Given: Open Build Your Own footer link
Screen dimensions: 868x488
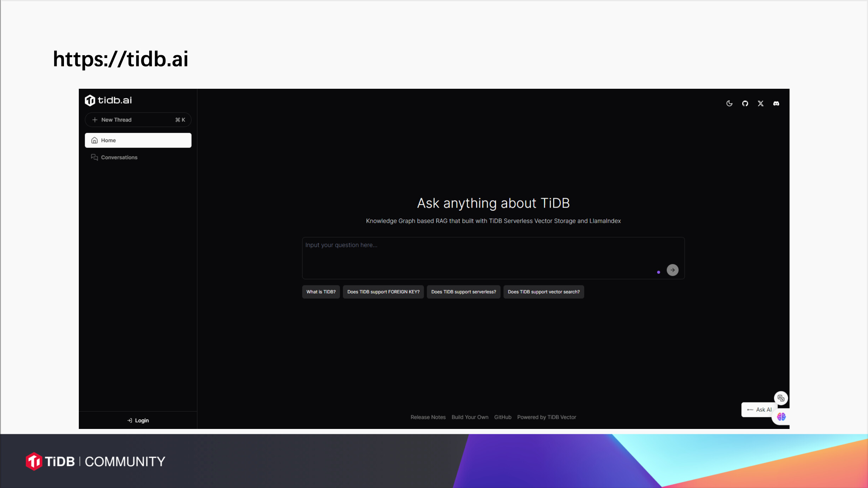Looking at the screenshot, I should [x=470, y=417].
